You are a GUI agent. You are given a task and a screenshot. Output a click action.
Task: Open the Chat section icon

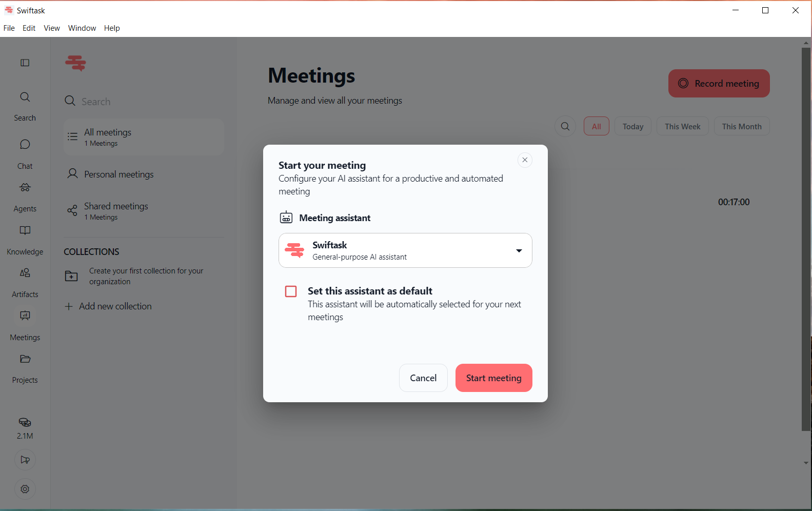click(x=25, y=145)
